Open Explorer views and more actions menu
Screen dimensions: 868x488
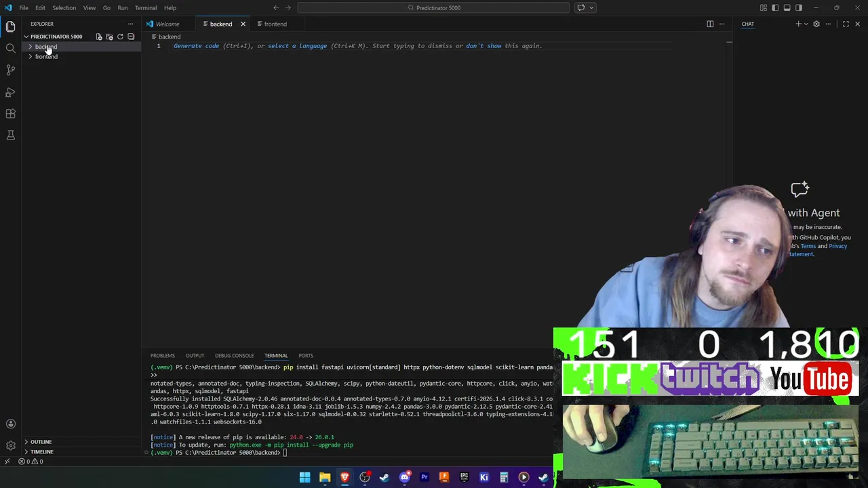[130, 24]
